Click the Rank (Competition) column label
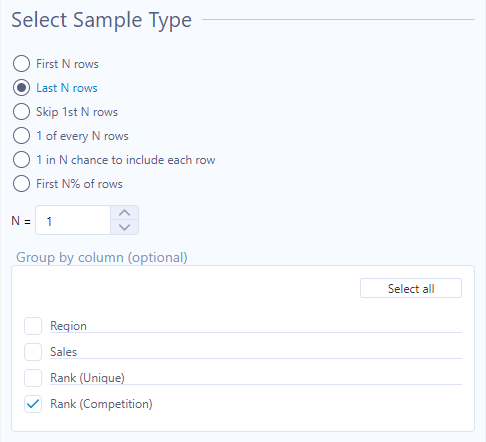The height and width of the screenshot is (442, 486). (x=101, y=404)
